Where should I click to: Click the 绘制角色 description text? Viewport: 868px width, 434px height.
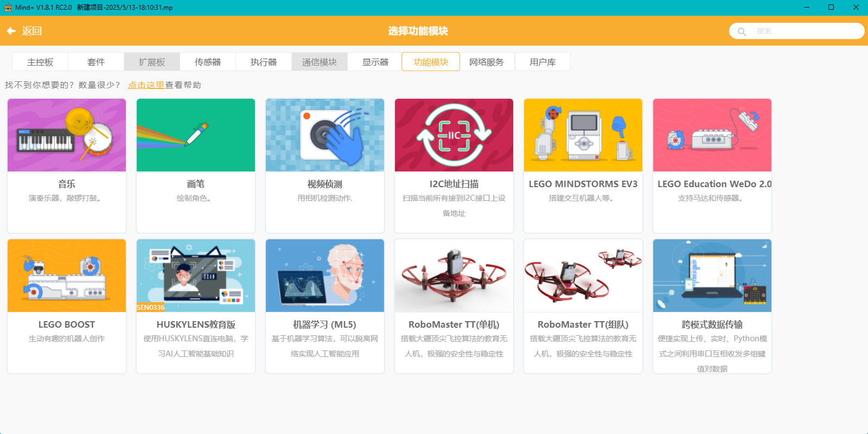point(196,198)
